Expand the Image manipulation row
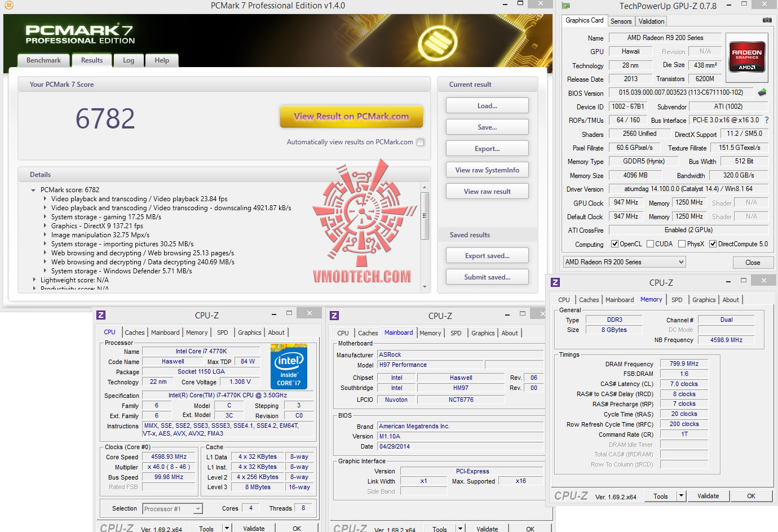This screenshot has width=778, height=532. tap(45, 235)
